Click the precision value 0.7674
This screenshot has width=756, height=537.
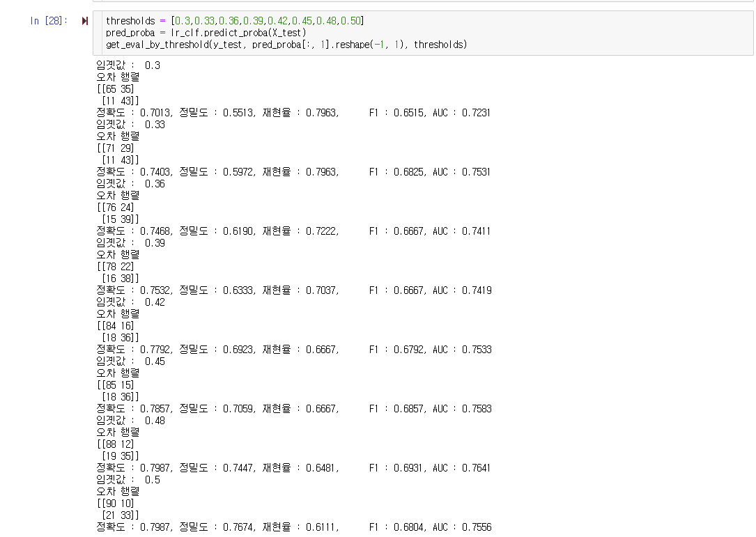(238, 527)
